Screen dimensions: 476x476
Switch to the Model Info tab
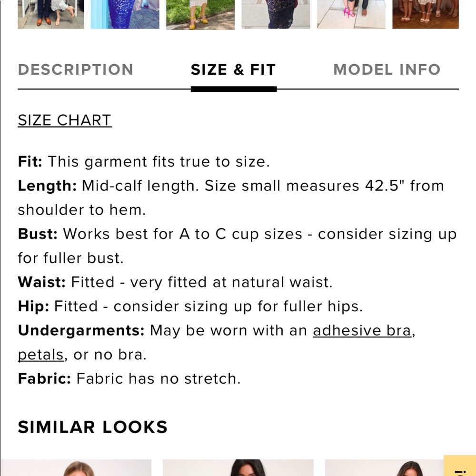coord(387,69)
